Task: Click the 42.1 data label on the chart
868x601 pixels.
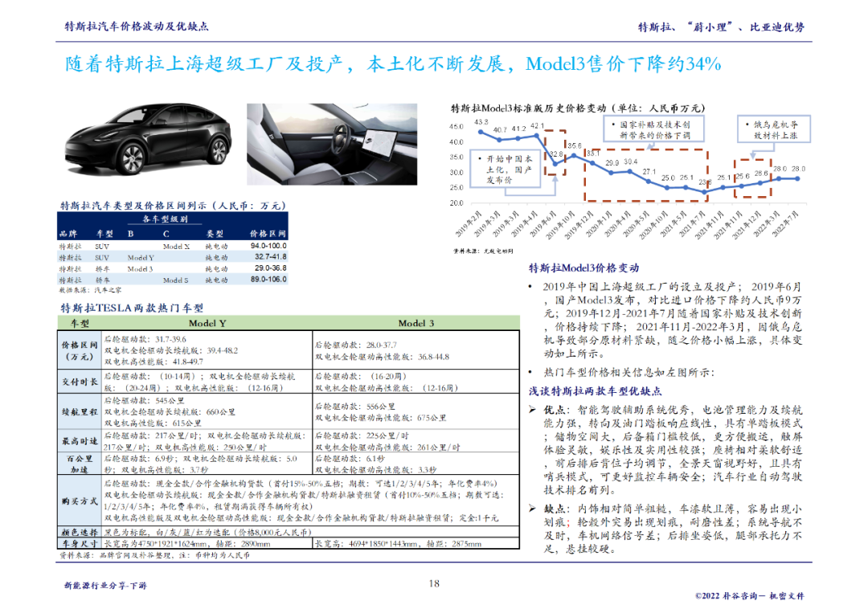Action: 538,125
